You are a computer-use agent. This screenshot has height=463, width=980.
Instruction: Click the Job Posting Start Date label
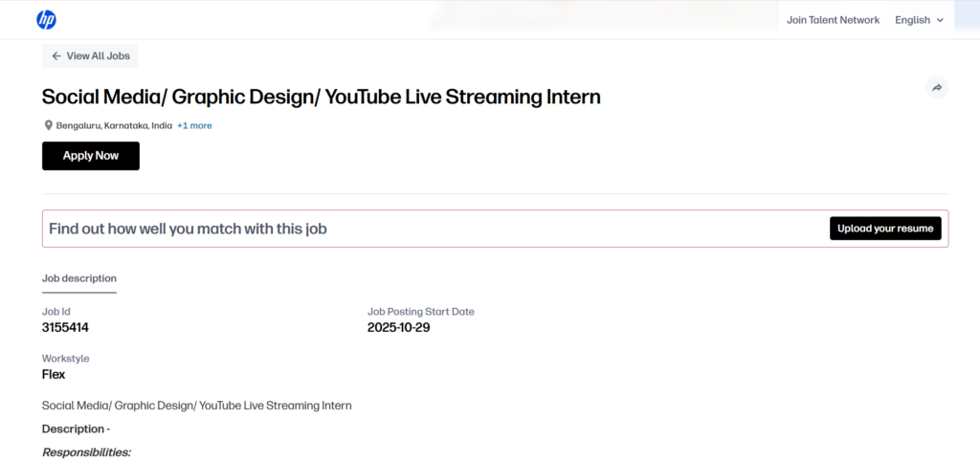pyautogui.click(x=420, y=312)
